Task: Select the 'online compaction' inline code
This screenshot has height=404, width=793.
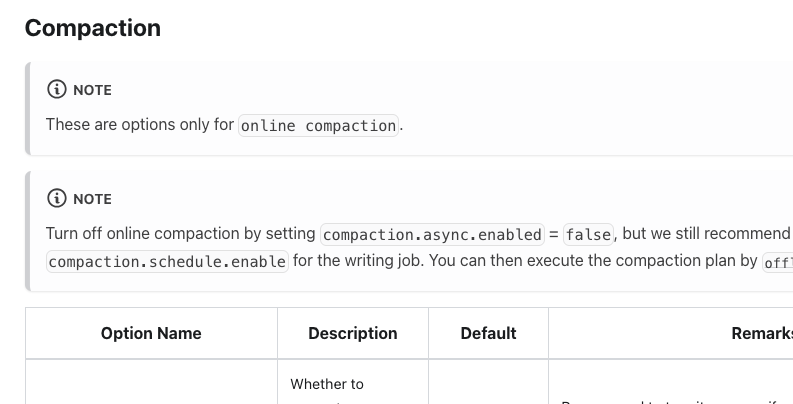Action: [x=319, y=125]
